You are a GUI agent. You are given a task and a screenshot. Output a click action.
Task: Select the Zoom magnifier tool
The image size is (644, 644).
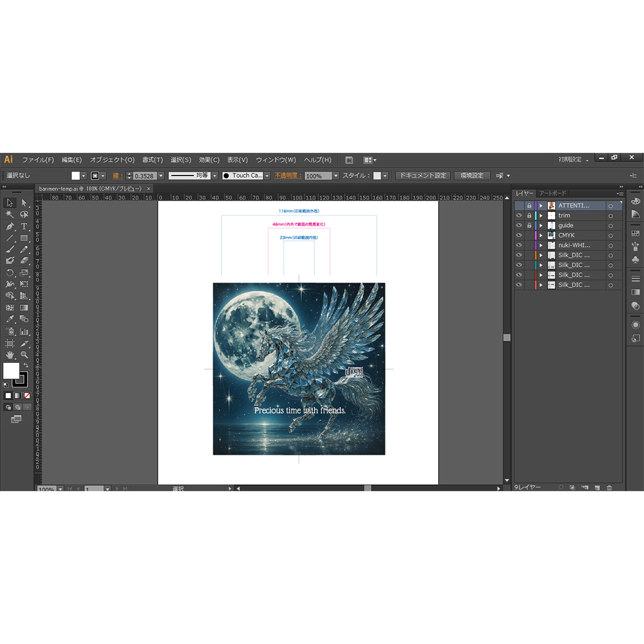pyautogui.click(x=24, y=355)
